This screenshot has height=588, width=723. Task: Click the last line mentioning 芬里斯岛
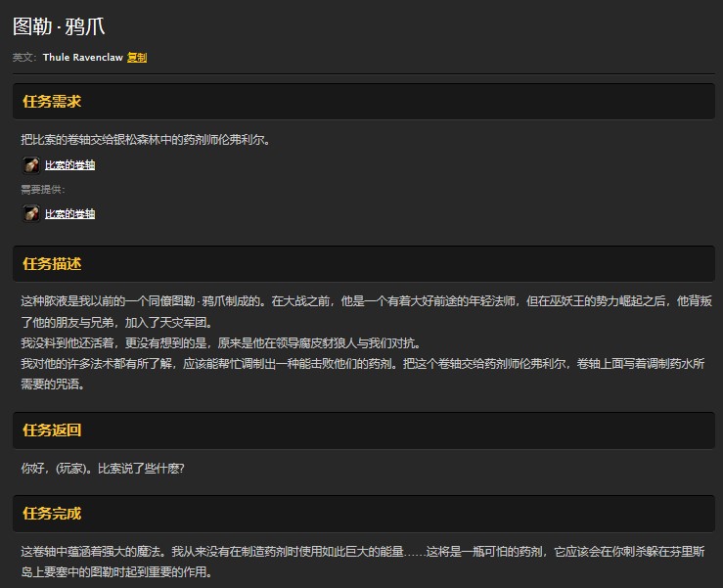click(115, 572)
